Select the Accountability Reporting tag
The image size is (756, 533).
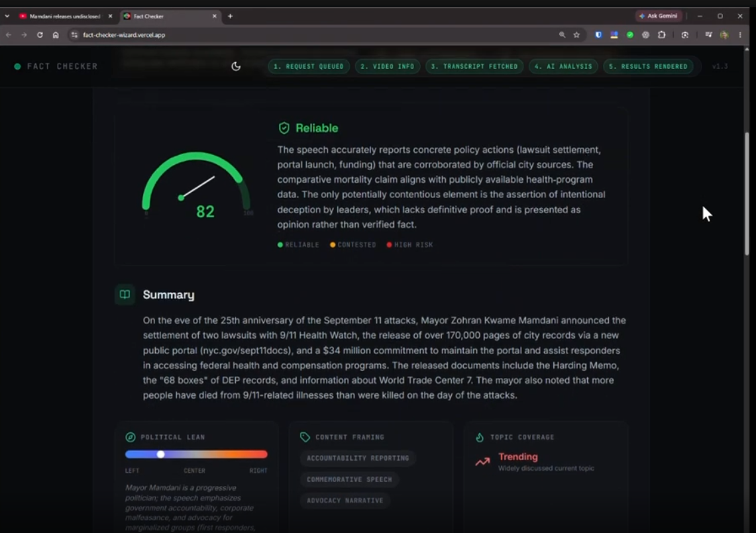click(x=358, y=458)
